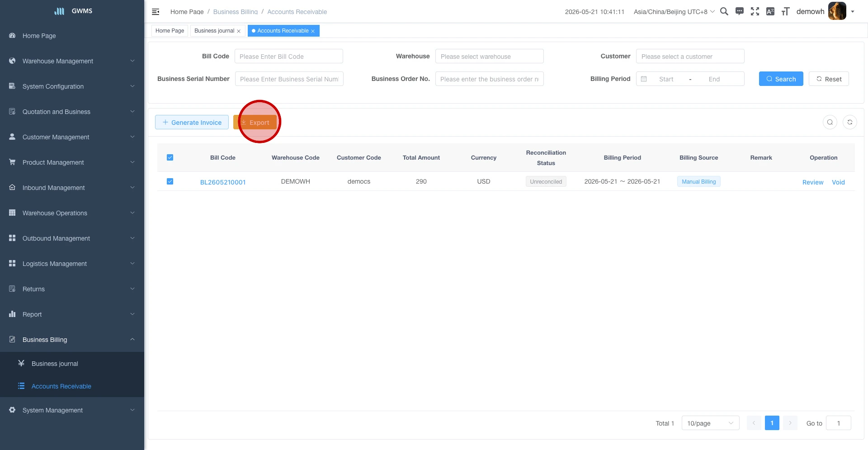Toggle the select-all checkbox in table header
This screenshot has height=450, width=868.
point(170,157)
